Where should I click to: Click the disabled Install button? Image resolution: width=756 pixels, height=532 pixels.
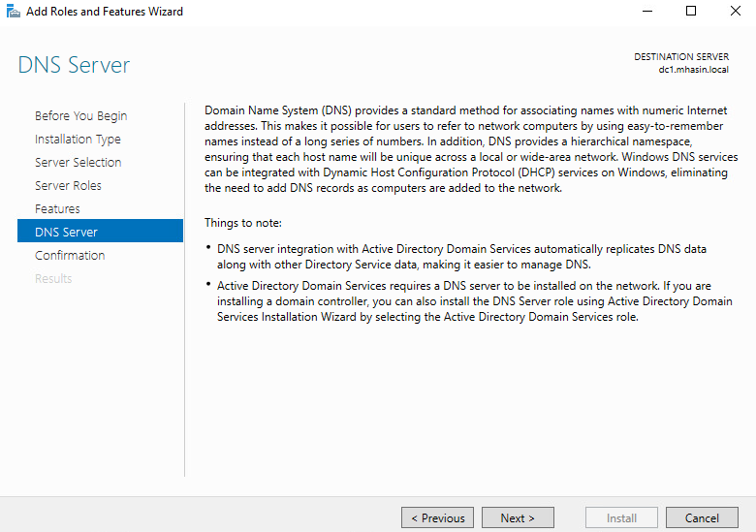coord(621,517)
